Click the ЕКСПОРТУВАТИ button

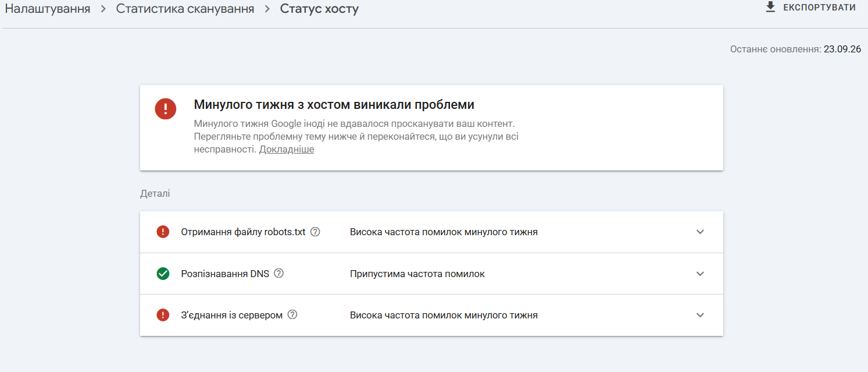click(x=811, y=8)
